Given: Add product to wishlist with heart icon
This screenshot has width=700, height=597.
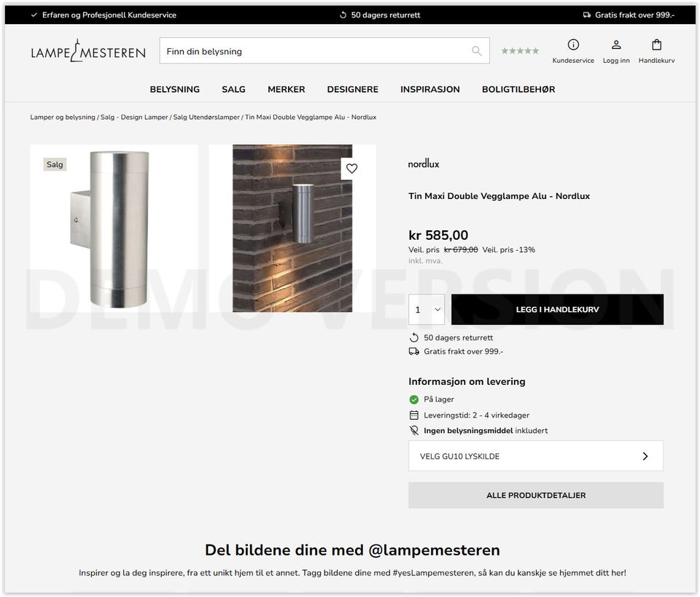Looking at the screenshot, I should (352, 168).
